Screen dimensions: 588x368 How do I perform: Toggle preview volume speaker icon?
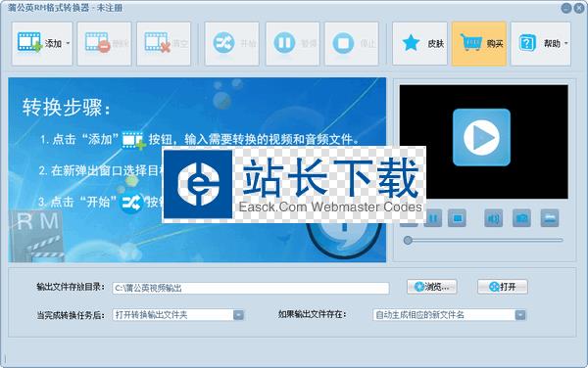click(x=494, y=218)
